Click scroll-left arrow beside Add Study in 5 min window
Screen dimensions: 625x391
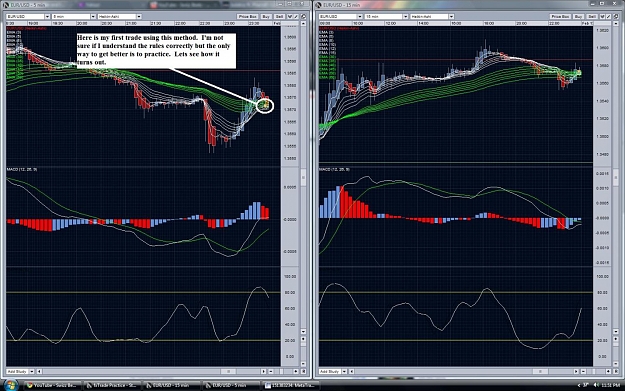pyautogui.click(x=39, y=371)
